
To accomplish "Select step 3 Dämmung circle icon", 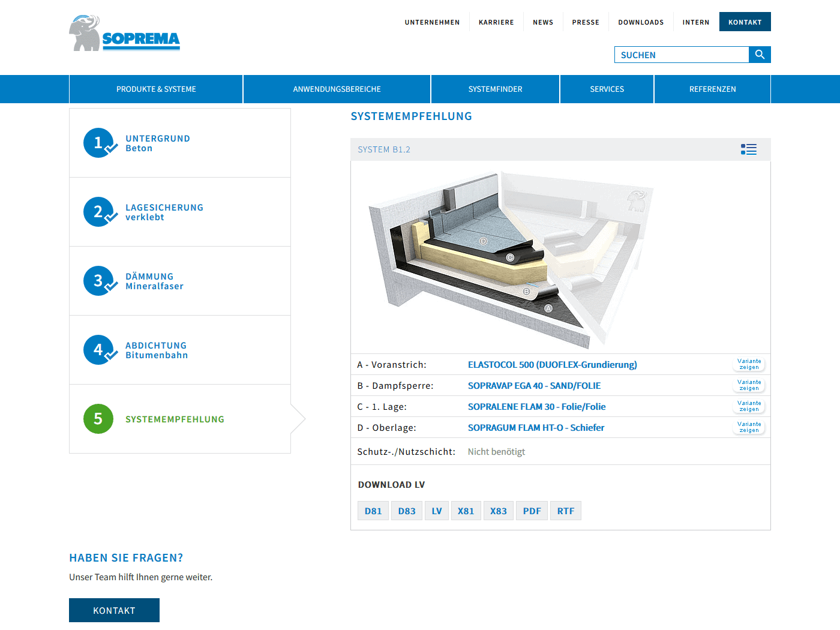I will tap(98, 281).
